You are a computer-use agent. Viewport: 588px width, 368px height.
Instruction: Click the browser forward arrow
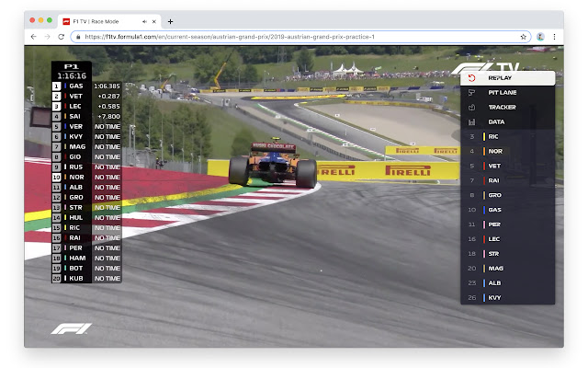pyautogui.click(x=47, y=37)
